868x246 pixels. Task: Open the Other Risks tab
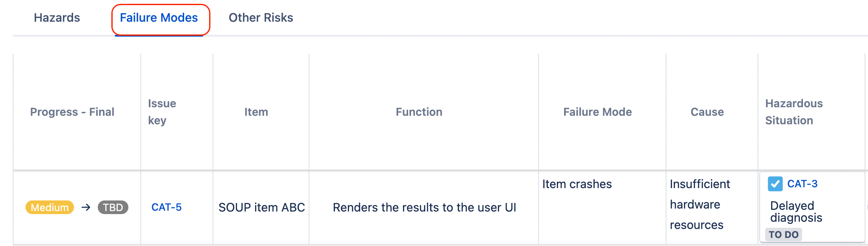[261, 18]
